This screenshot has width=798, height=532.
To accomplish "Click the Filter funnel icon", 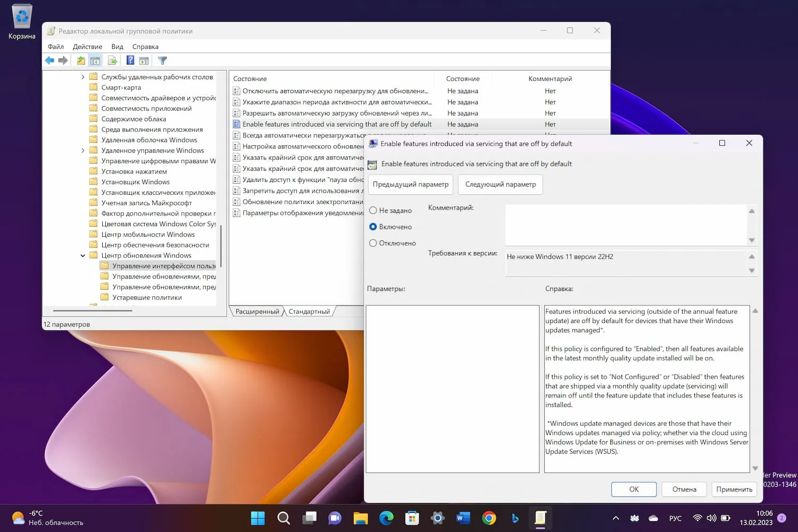I will pos(163,61).
